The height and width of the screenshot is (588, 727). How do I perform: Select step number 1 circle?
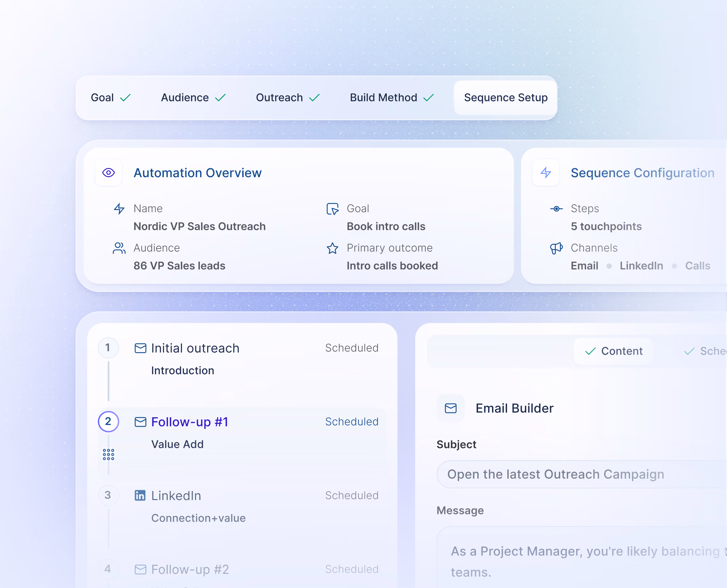[x=108, y=348]
